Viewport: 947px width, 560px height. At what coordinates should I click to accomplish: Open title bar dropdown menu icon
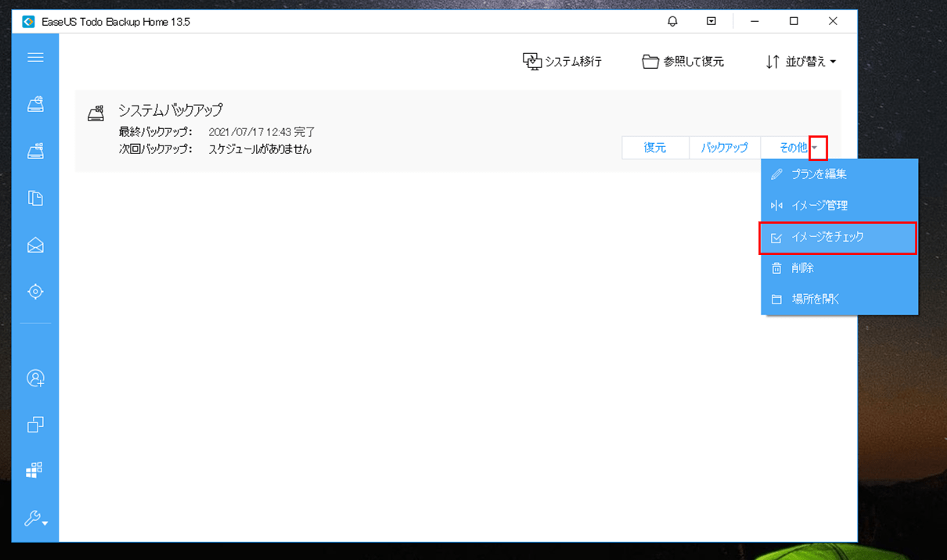coord(711,22)
